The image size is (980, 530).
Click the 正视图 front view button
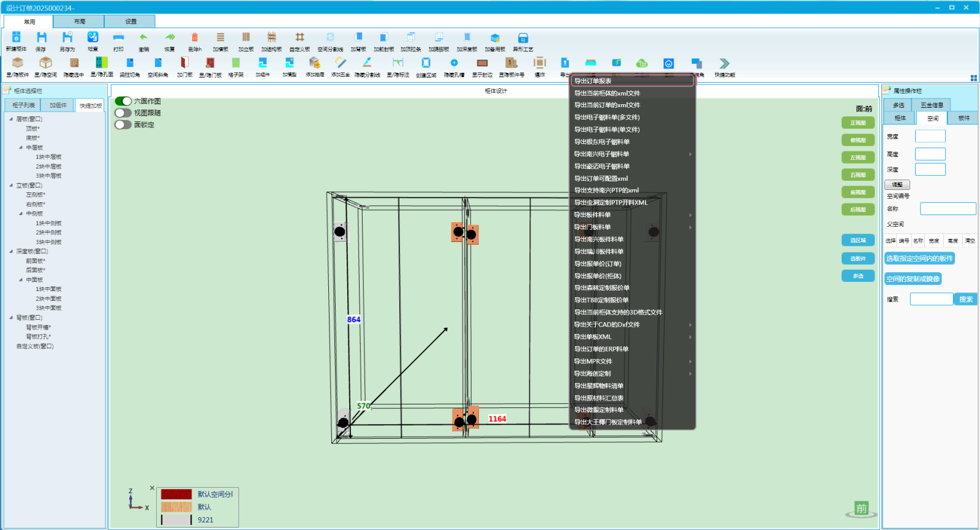(858, 123)
